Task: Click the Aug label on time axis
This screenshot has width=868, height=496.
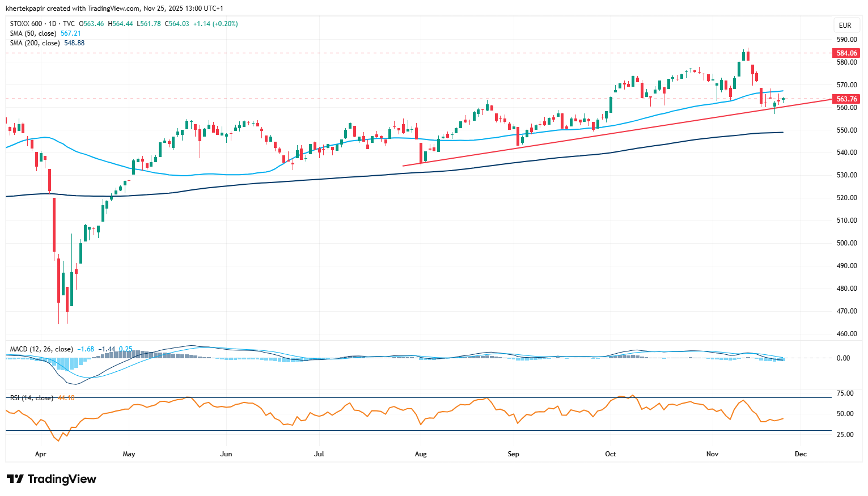Action: click(x=420, y=454)
